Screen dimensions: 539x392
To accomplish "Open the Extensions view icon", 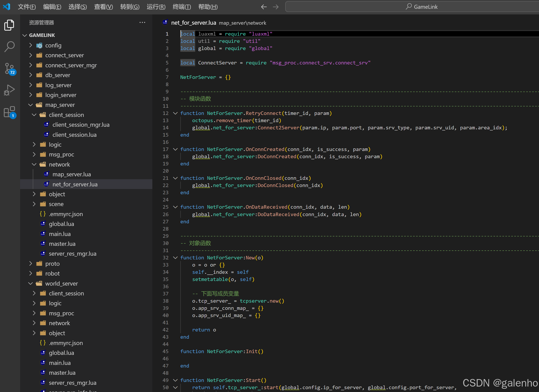I will click(x=9, y=112).
